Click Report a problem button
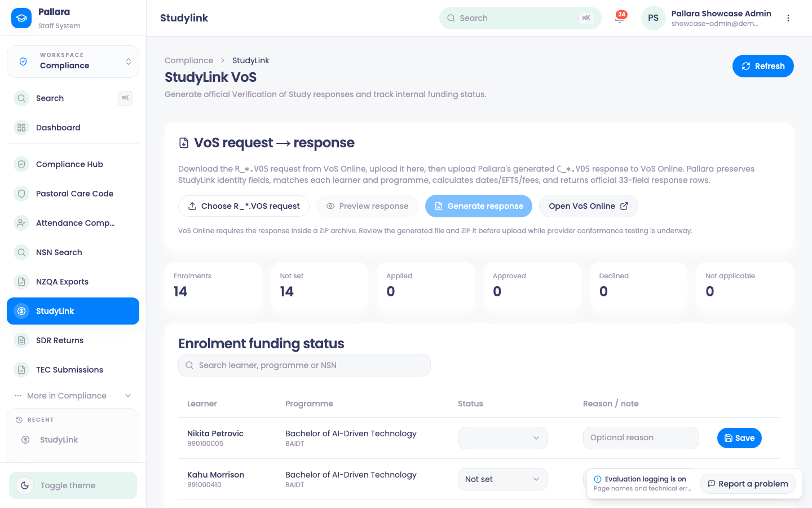Viewport: 812px width, 508px height. click(x=748, y=484)
